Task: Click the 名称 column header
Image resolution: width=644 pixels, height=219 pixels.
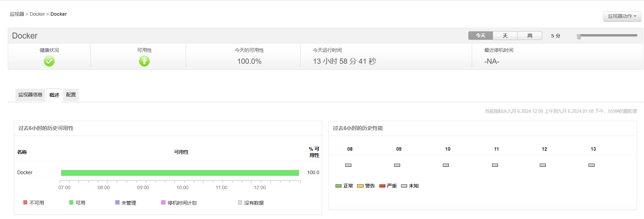Action: pyautogui.click(x=22, y=152)
